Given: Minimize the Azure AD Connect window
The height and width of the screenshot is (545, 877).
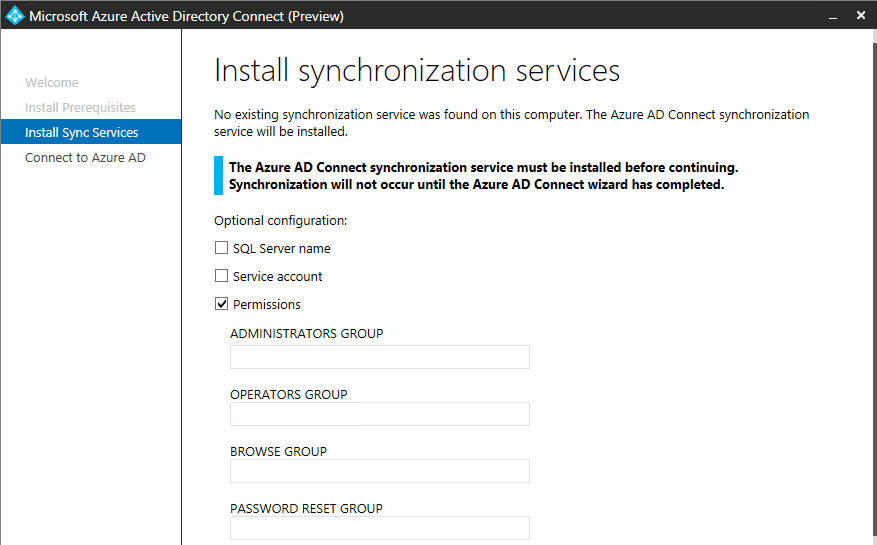Looking at the screenshot, I should coord(832,16).
